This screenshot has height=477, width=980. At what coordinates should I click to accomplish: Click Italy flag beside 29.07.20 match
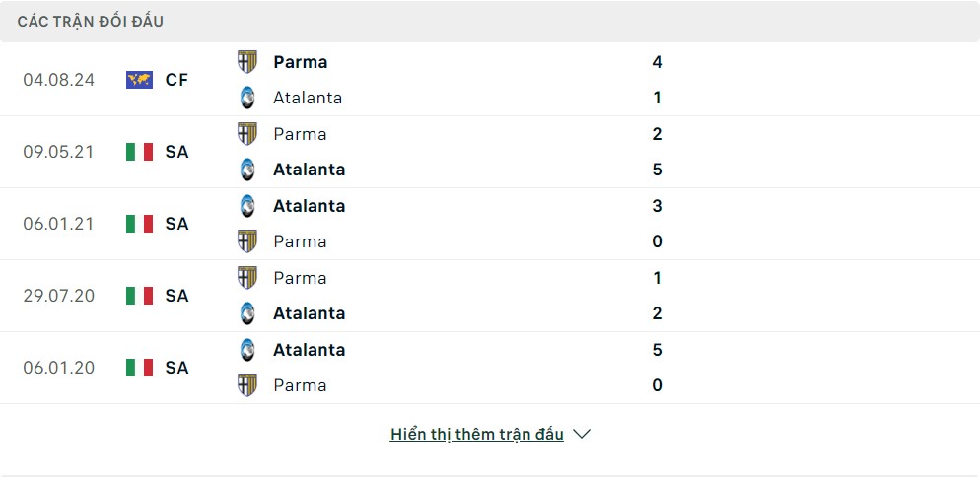(x=139, y=296)
